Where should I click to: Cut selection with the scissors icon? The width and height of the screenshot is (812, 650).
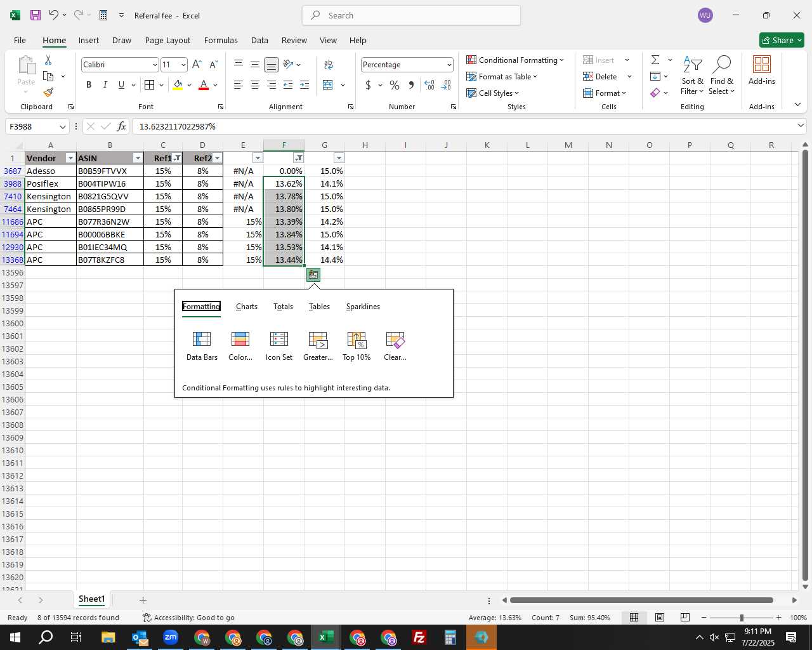tap(48, 60)
